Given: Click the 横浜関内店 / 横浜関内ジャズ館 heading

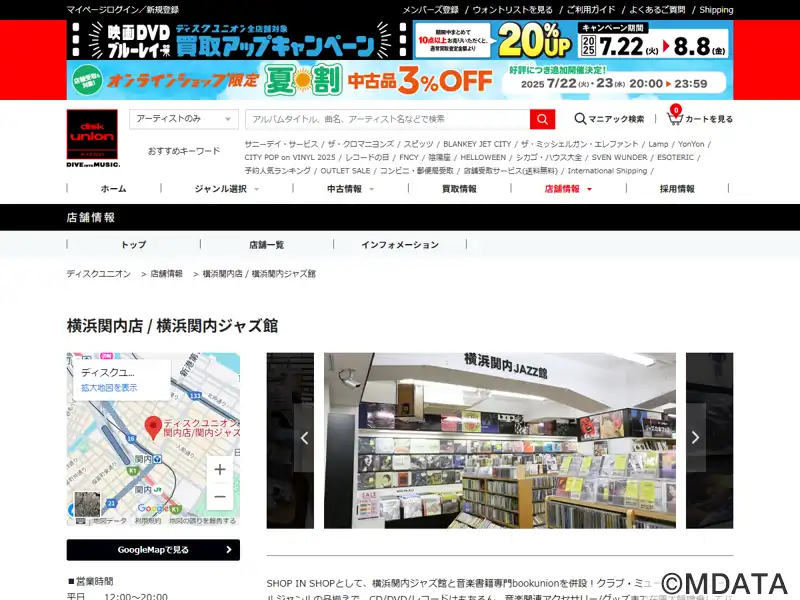Looking at the screenshot, I should (x=172, y=326).
